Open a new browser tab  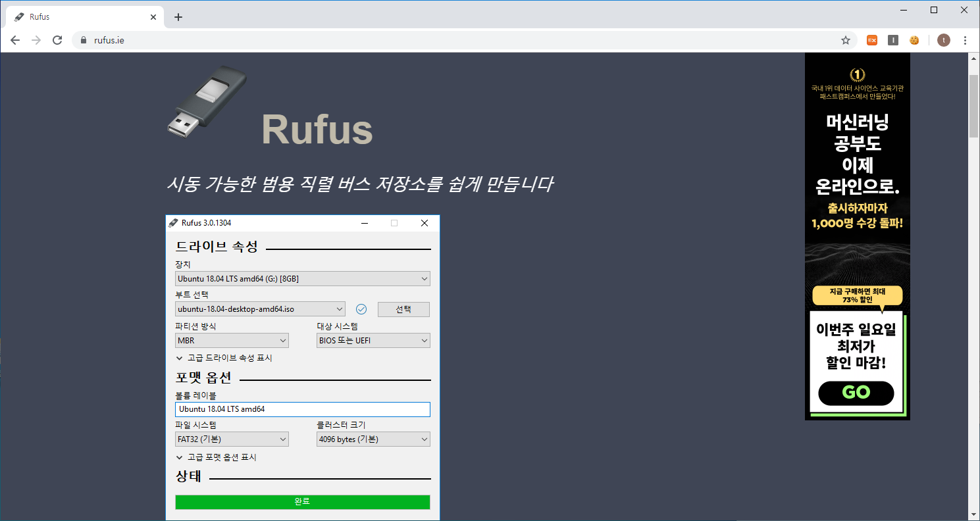(x=178, y=17)
